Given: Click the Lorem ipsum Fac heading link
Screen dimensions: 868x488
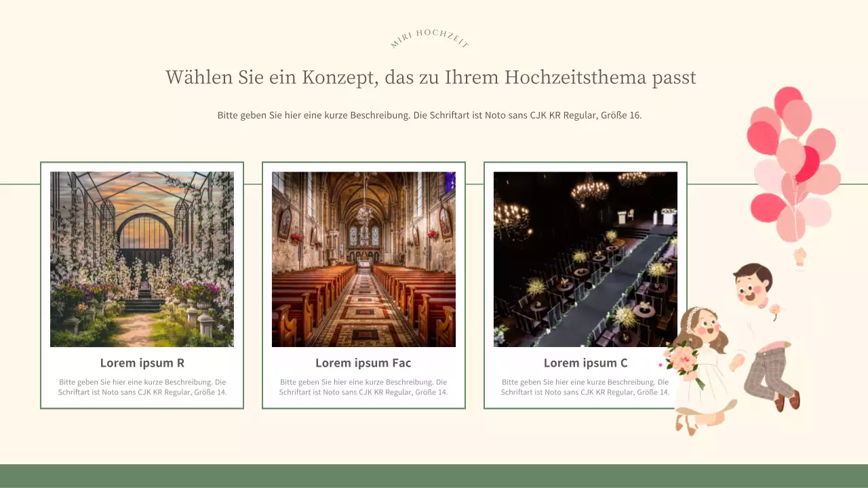Looking at the screenshot, I should [363, 363].
